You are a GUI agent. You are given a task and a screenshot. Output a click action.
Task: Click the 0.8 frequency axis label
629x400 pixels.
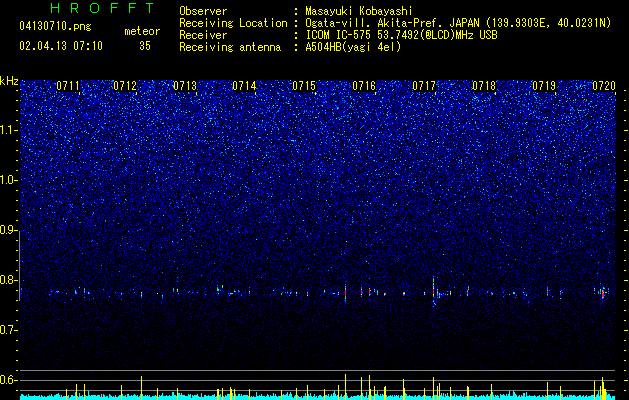[9, 280]
